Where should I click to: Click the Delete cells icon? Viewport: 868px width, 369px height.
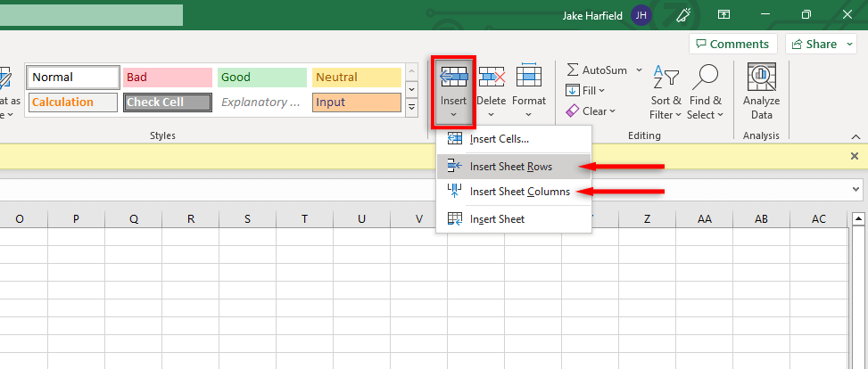coord(491,78)
